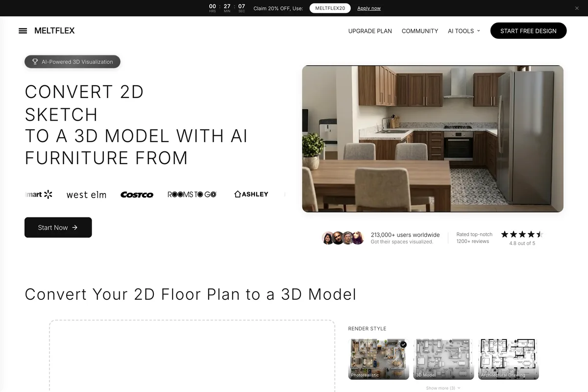The height and width of the screenshot is (392, 588).
Task: Copy the MELTFLEX20 promo code pill
Action: click(330, 8)
